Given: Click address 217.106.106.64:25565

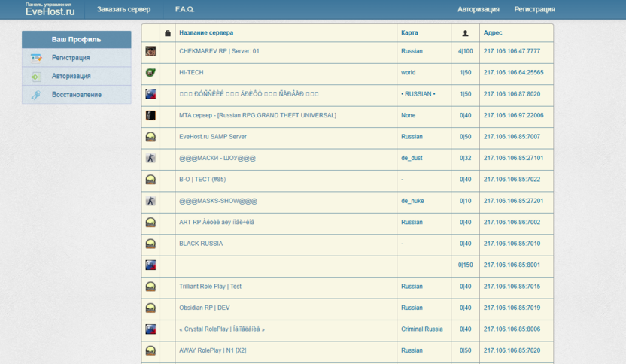Looking at the screenshot, I should click(513, 73).
